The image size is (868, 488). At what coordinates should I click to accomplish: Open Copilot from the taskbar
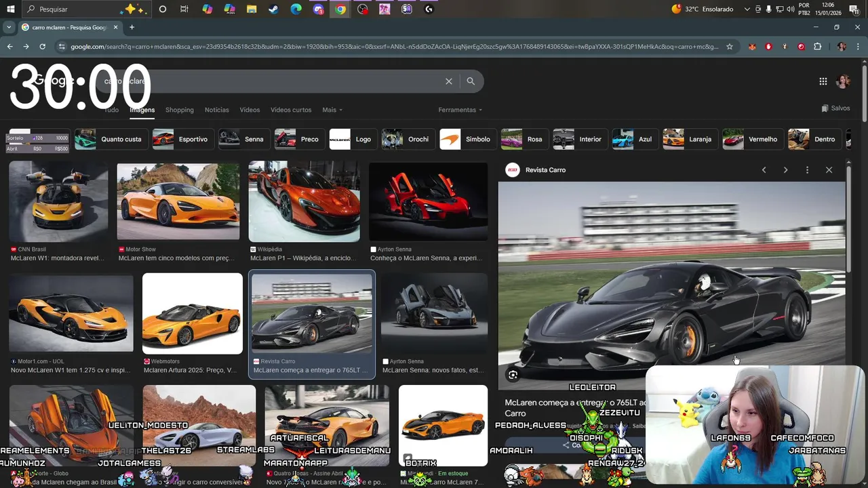208,9
